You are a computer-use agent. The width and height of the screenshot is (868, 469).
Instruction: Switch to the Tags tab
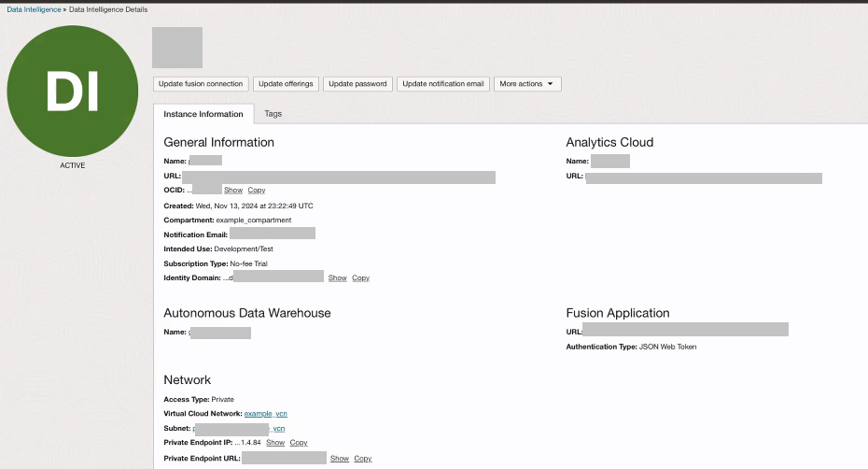pos(273,114)
